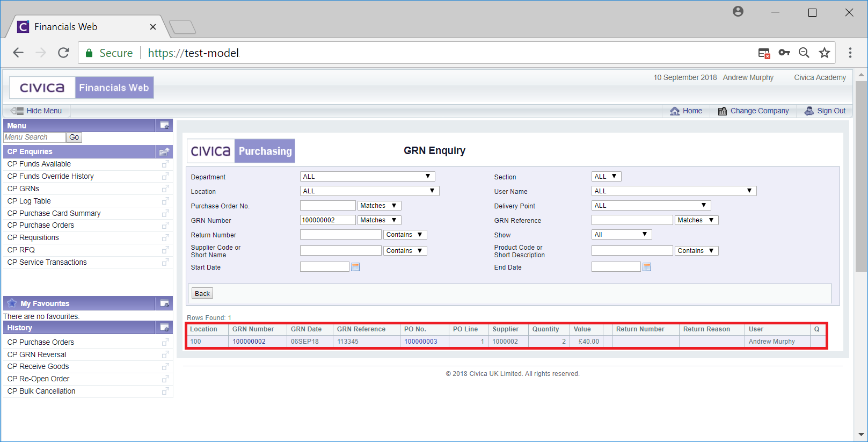Open CP Funds Available in new window icon

[x=165, y=164]
